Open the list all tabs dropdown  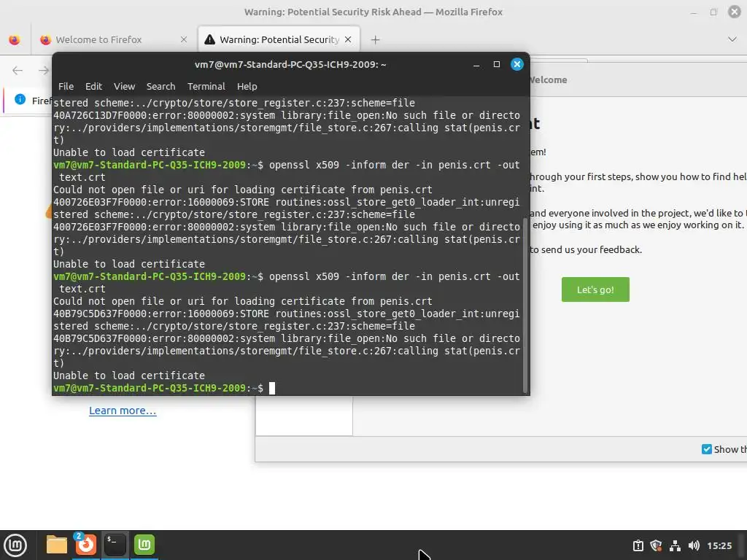(x=732, y=39)
